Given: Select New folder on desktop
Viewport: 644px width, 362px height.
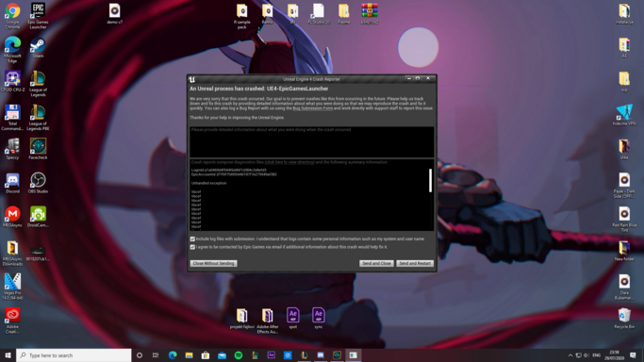Looking at the screenshot, I should (624, 251).
